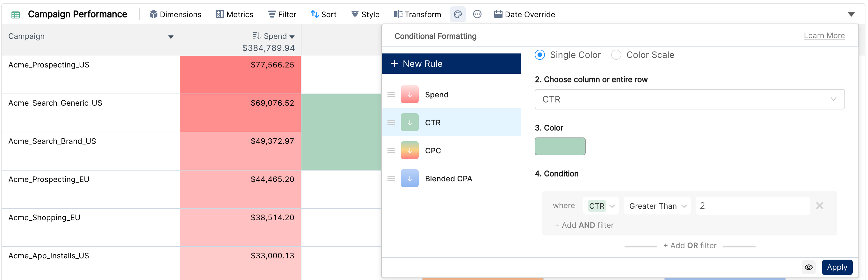Open the Spend column dropdown arrow
This screenshot has width=868, height=280.
pyautogui.click(x=292, y=37)
